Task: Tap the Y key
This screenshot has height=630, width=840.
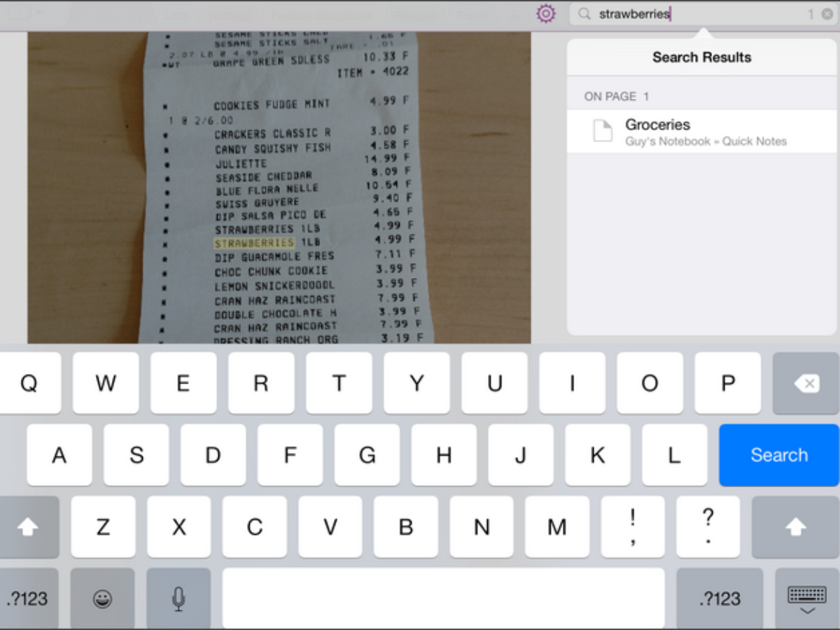Action: coord(416,383)
